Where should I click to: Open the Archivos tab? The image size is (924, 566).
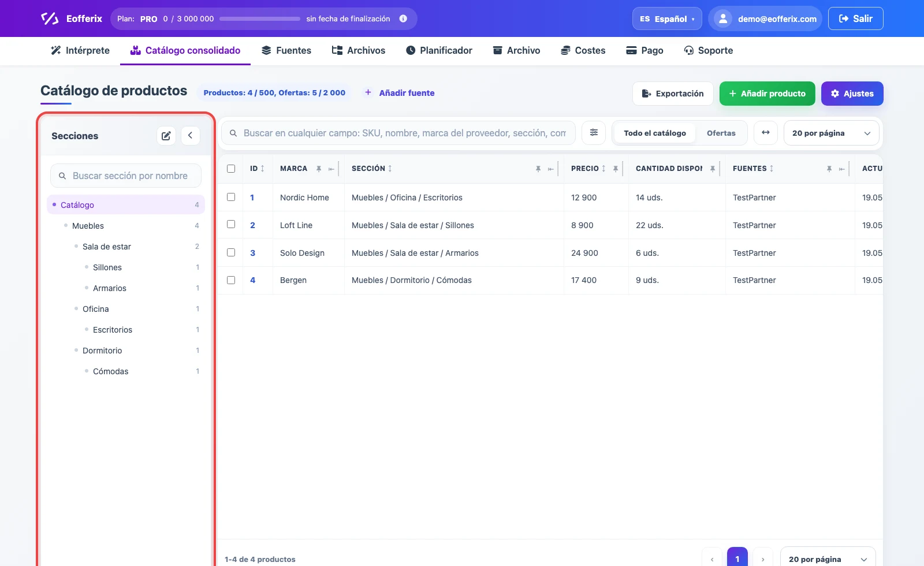click(x=359, y=50)
